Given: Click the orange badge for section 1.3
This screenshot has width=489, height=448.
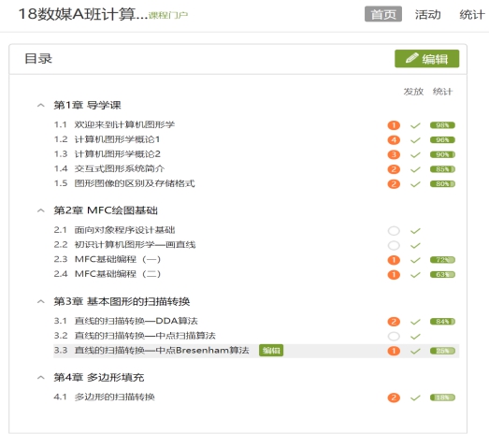Looking at the screenshot, I should pos(394,154).
